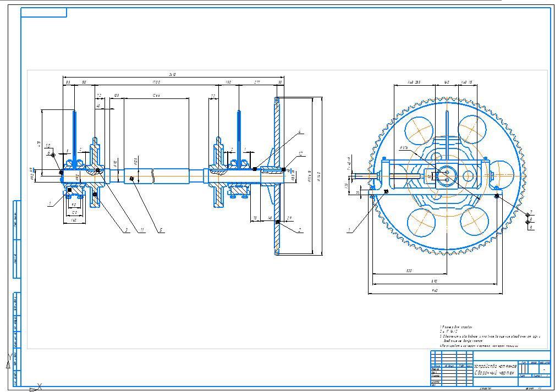Click position callout 5 pointing to the shaft
This screenshot has height=392, width=555.
point(161,230)
